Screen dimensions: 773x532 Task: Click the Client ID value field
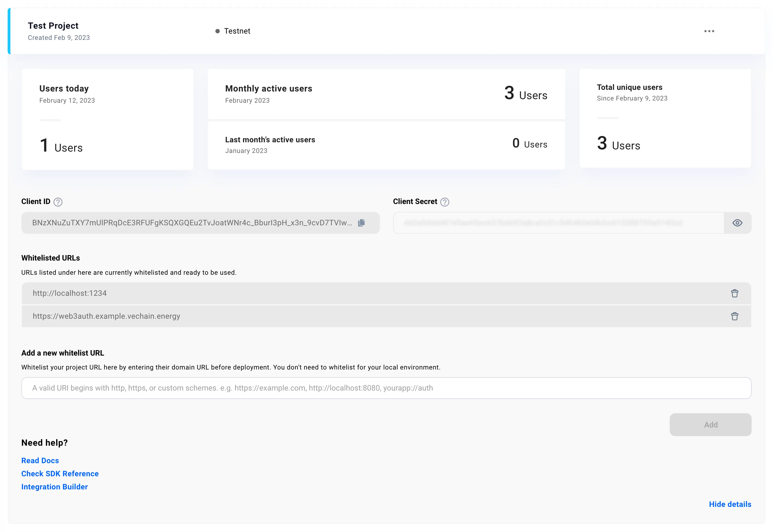pyautogui.click(x=192, y=223)
